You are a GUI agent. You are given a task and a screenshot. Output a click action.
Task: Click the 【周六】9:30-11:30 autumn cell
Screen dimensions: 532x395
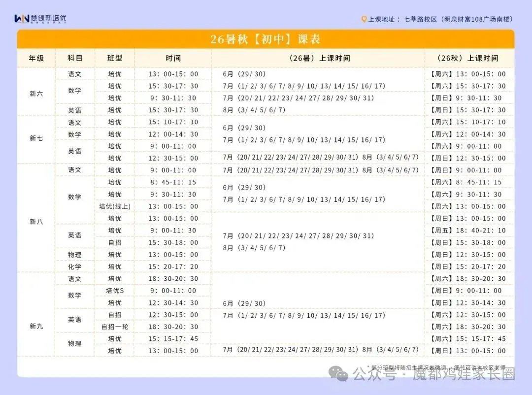pos(469,195)
